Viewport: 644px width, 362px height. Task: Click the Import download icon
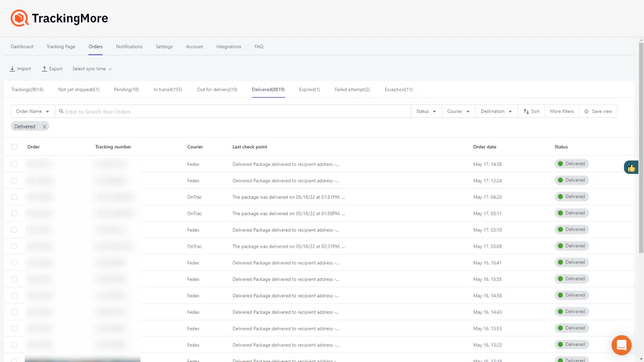pos(13,69)
